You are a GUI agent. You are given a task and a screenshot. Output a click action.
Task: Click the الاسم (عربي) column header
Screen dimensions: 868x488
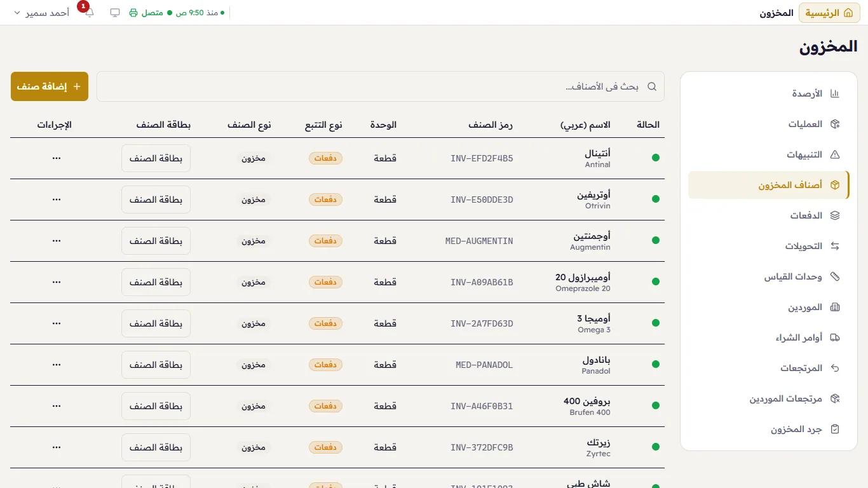point(585,125)
